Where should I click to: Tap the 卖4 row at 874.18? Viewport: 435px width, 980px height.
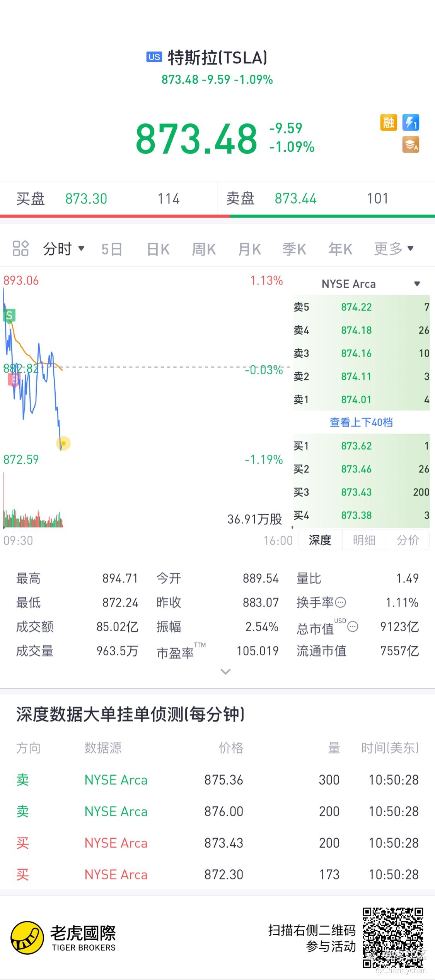click(361, 330)
